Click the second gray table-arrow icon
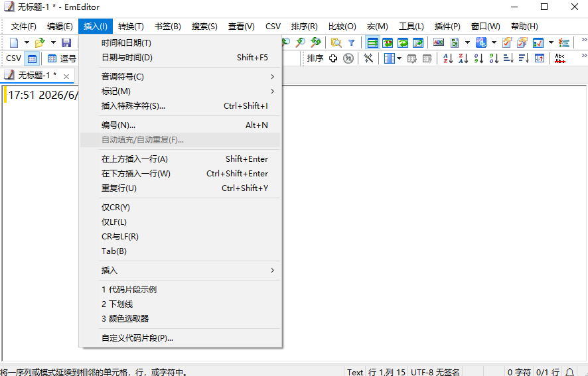Viewport: 588px width, 376px height. (x=427, y=58)
